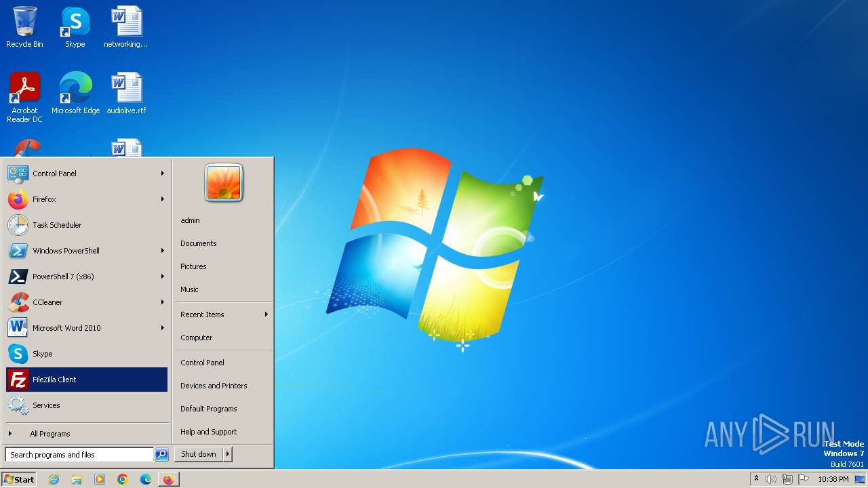The width and height of the screenshot is (868, 488).
Task: Launch Windows PowerShell from Start menu
Action: [87, 251]
